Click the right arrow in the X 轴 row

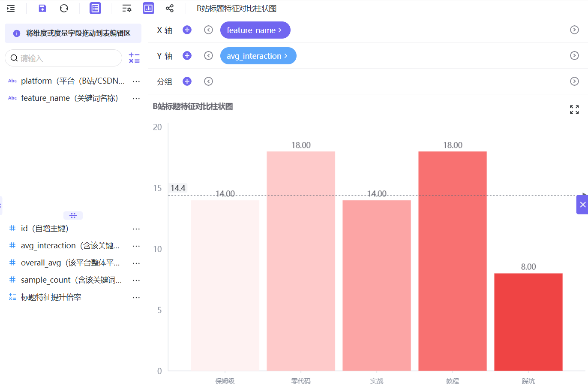click(x=574, y=30)
